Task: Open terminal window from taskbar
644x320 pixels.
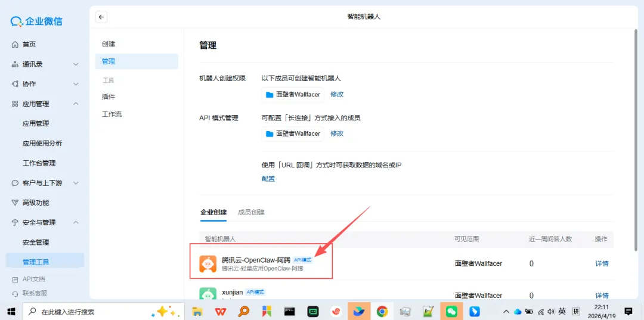Action: tap(290, 312)
